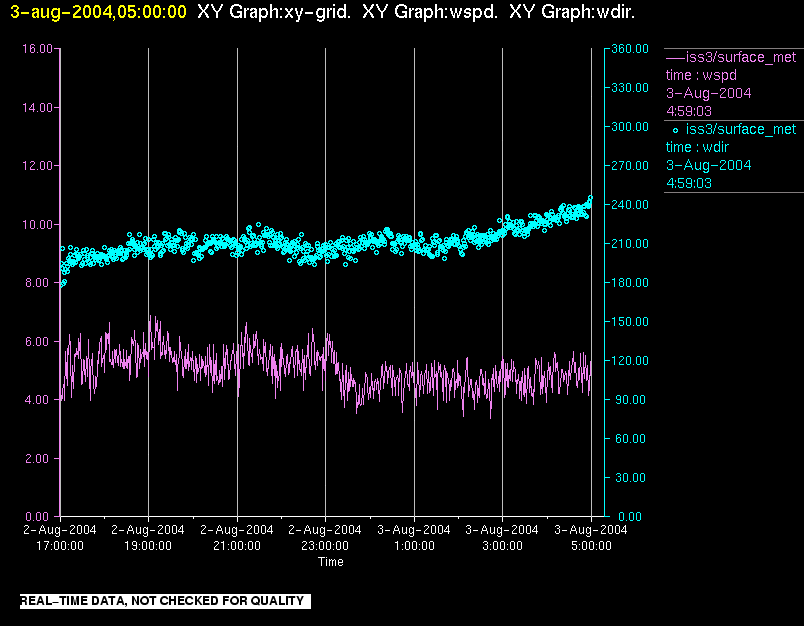
Task: Click the XY Graph:xy-grid title label
Action: (274, 12)
